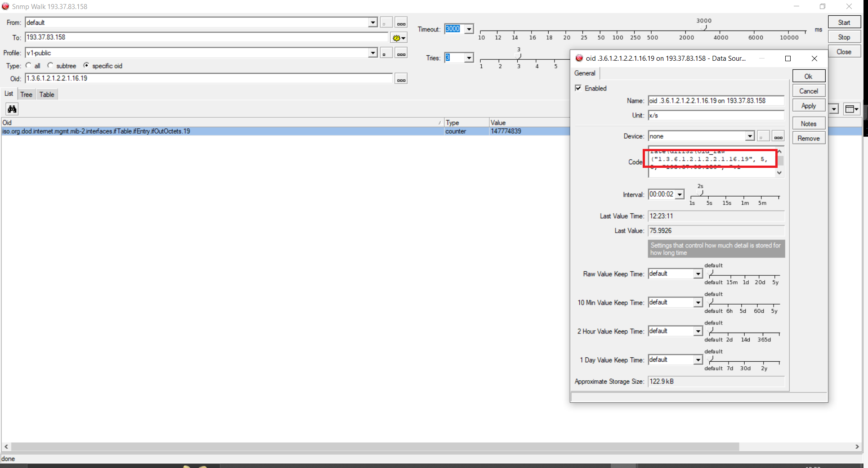This screenshot has height=468, width=868.
Task: Select the 'specific oid' radio button
Action: (x=86, y=66)
